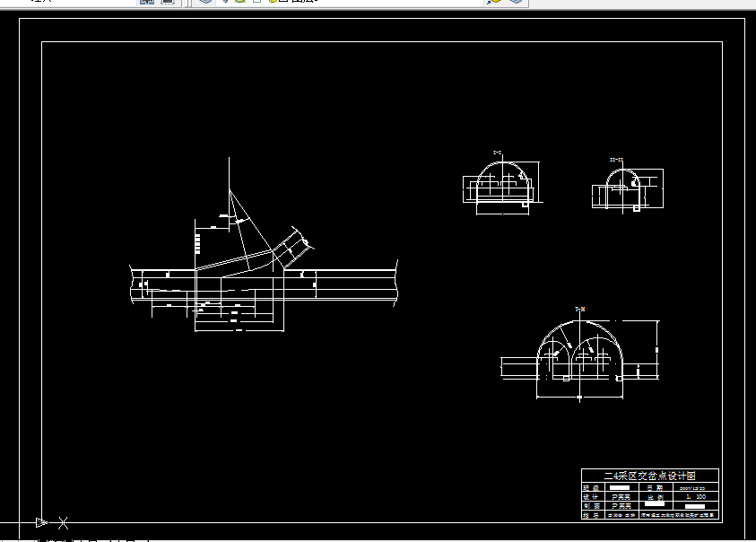Click the 设计 label in title block

[591, 496]
